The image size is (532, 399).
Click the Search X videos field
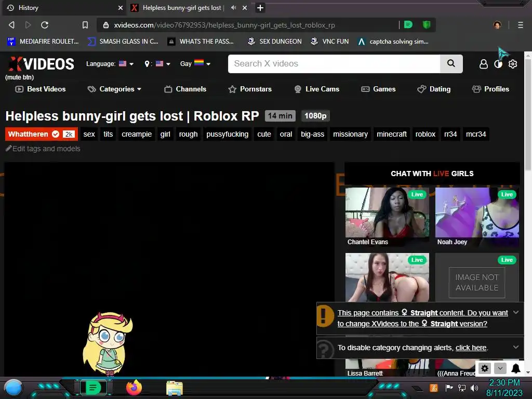[334, 64]
